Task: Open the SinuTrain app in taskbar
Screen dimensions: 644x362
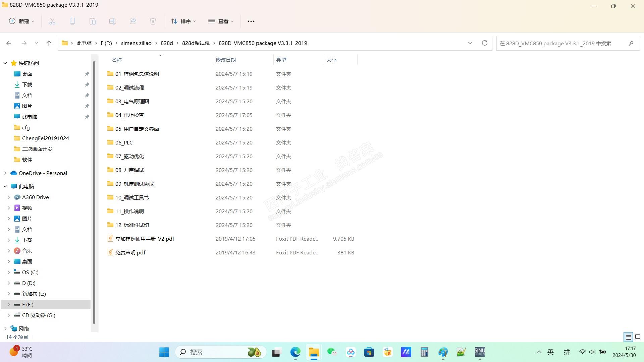Action: (x=480, y=352)
